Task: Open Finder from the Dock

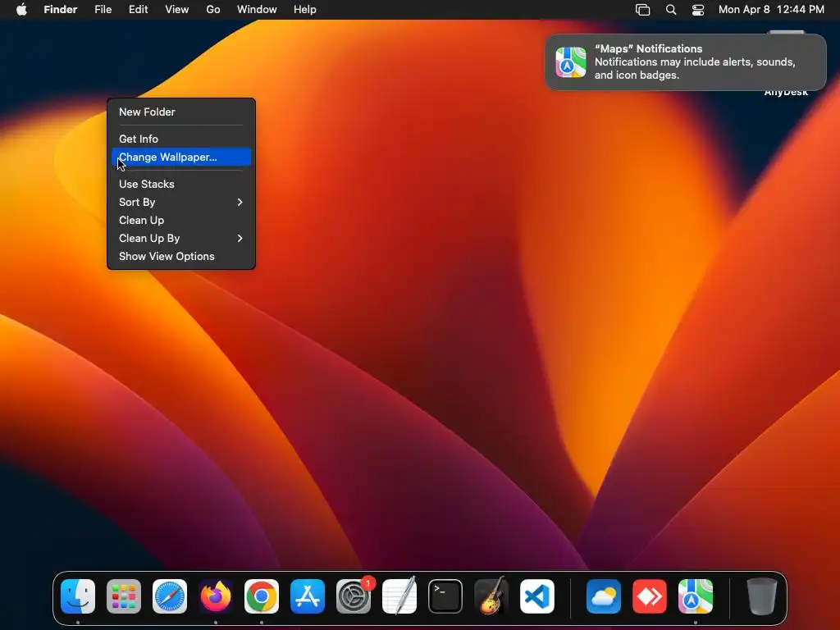Action: pos(78,596)
